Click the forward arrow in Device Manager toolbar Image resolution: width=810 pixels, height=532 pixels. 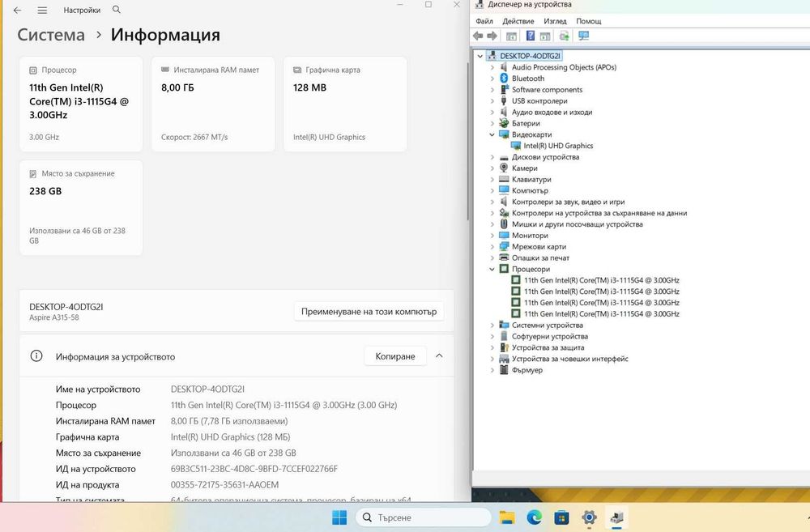[492, 36]
